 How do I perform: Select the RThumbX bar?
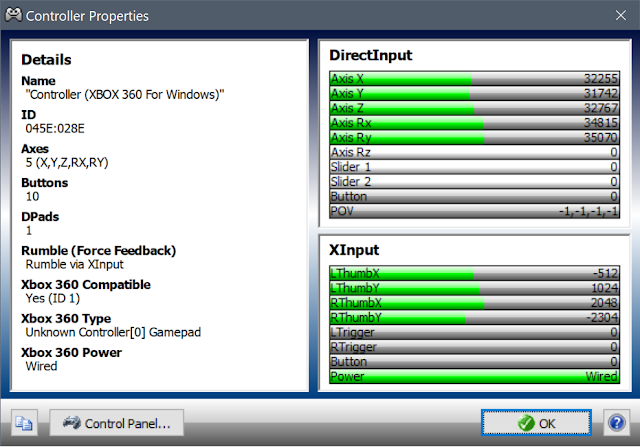474,302
